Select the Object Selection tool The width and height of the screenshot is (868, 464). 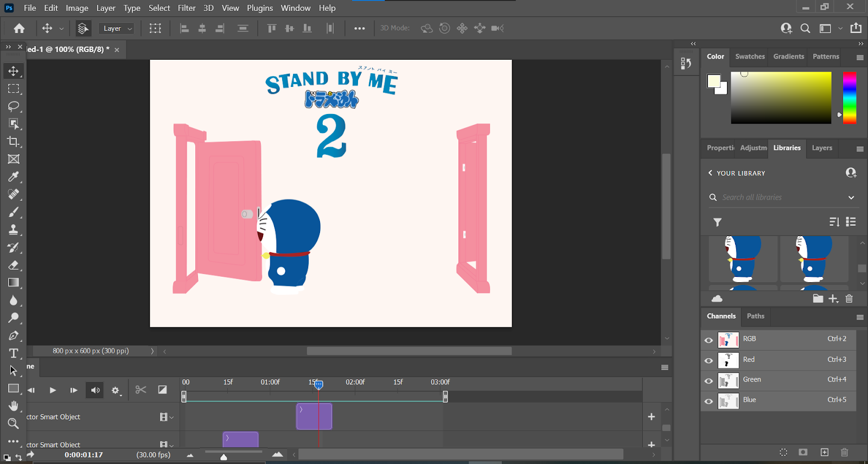14,124
